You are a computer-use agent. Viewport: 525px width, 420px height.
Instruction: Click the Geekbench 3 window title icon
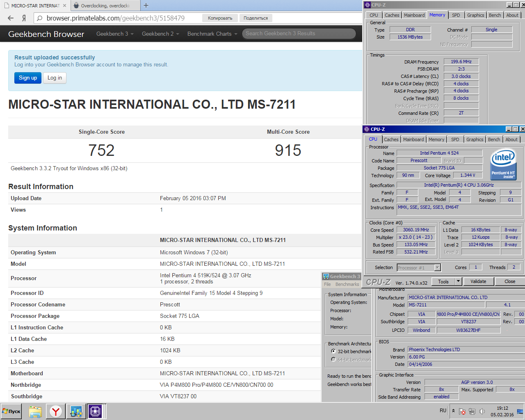pyautogui.click(x=326, y=276)
